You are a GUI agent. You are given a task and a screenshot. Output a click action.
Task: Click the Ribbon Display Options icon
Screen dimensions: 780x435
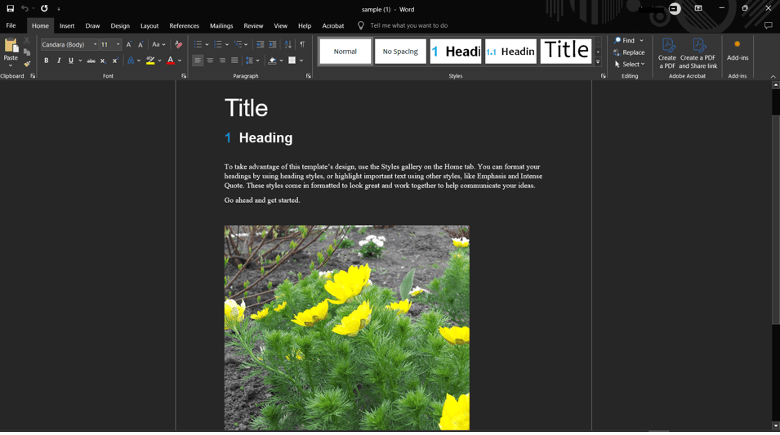point(698,8)
